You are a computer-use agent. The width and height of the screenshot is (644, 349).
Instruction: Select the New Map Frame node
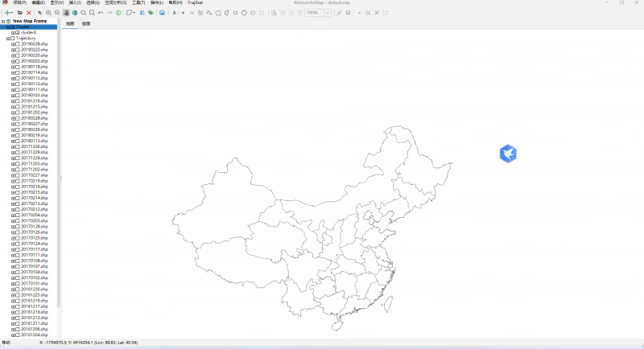(29, 21)
